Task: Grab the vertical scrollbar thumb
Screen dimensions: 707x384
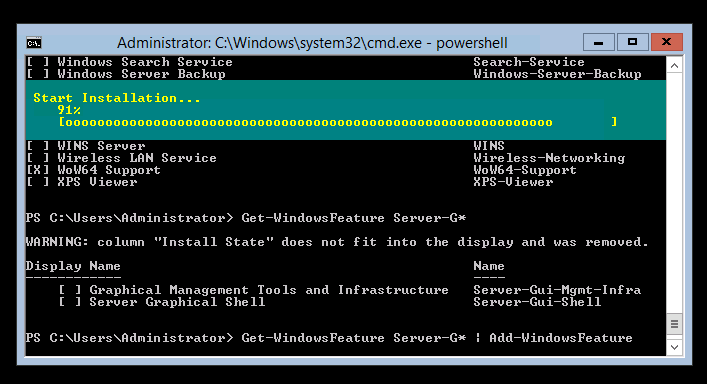Action: point(674,324)
